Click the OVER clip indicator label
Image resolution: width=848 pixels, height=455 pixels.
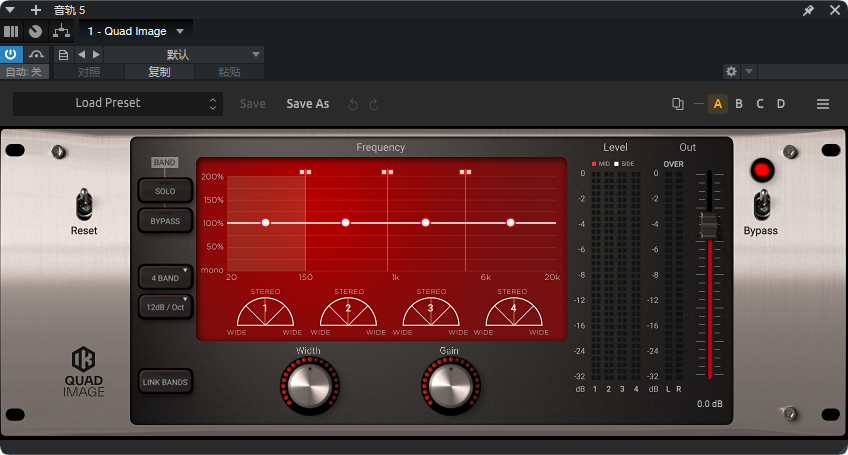[673, 164]
